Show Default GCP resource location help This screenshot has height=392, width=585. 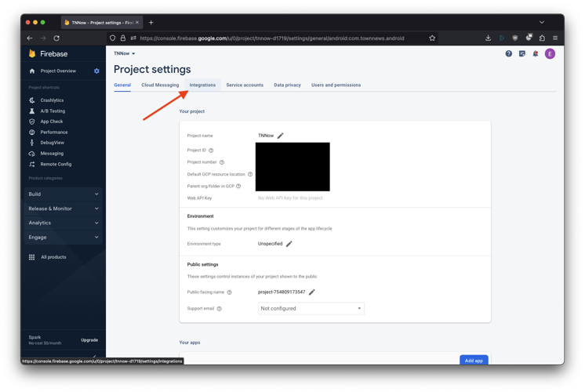click(x=250, y=174)
